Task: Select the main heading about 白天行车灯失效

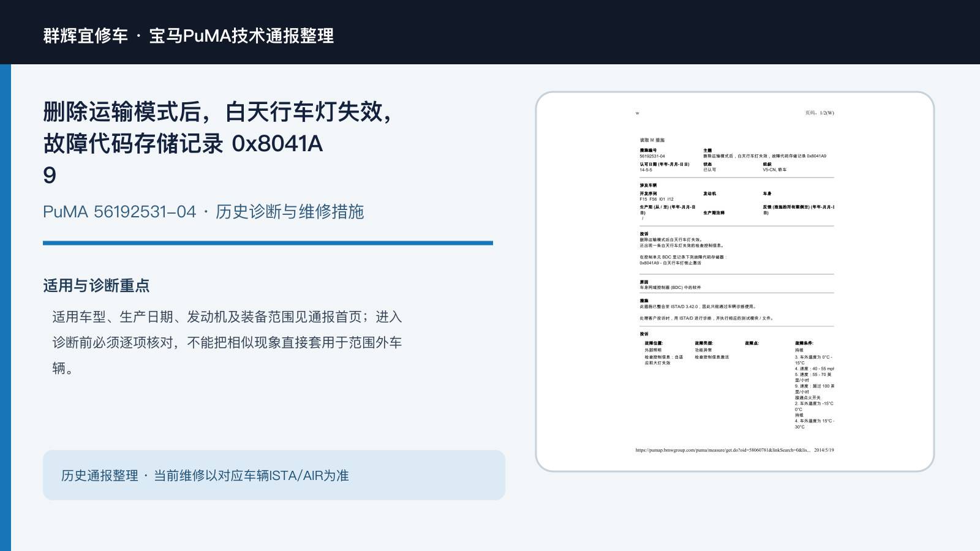Action: [217, 143]
